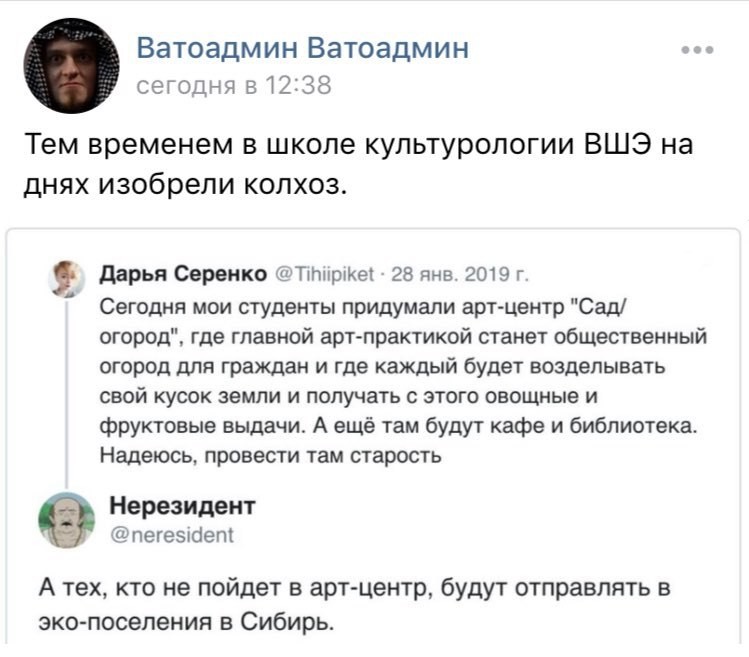Click the Ватоадмин profile avatar
This screenshot has width=749, height=657.
71,65
